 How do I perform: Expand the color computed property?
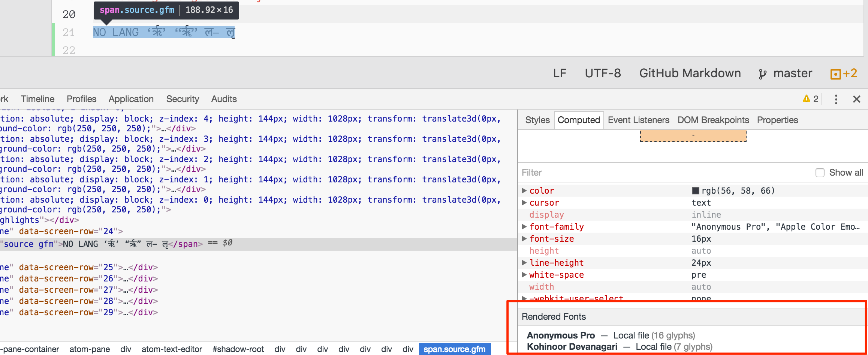(524, 191)
